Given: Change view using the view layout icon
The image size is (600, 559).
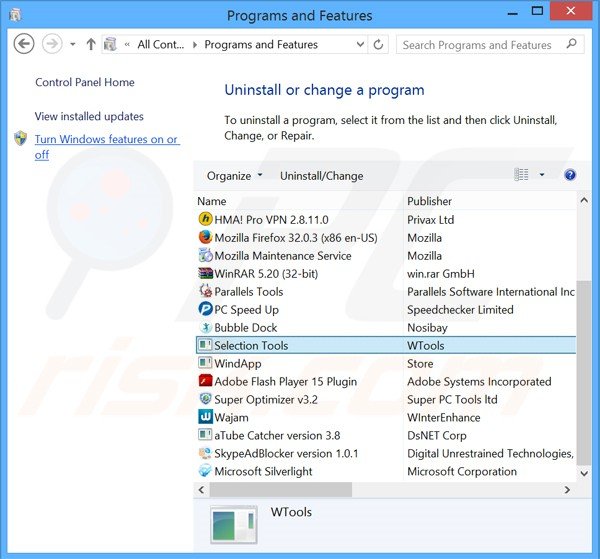Looking at the screenshot, I should (x=521, y=175).
